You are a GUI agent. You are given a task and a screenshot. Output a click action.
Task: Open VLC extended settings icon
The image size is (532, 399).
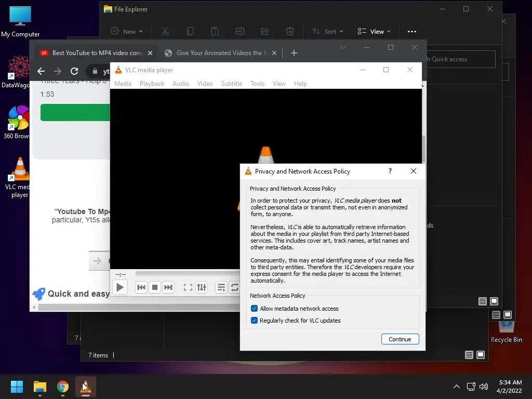[x=202, y=287]
